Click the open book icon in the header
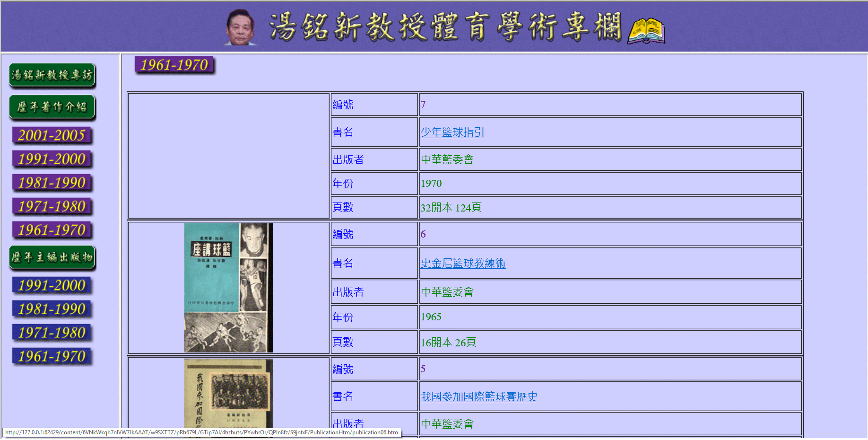The height and width of the screenshot is (440, 868). coord(646,31)
